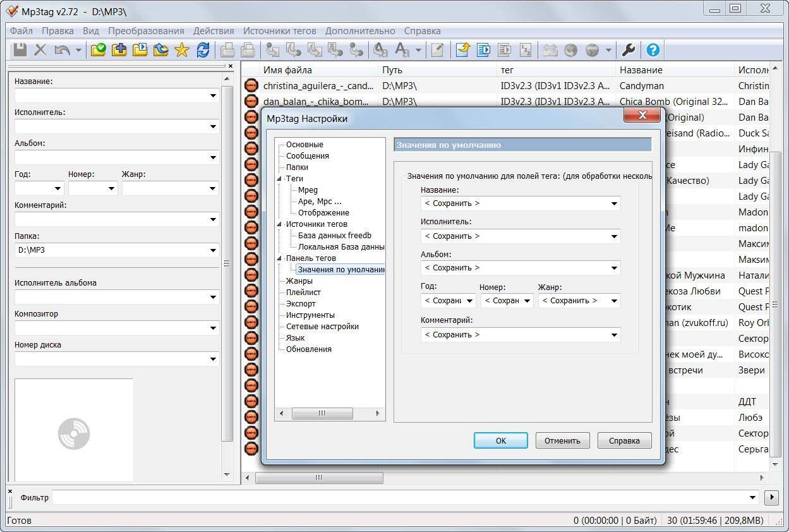Click the Композитор field in tag panel

coord(117,328)
